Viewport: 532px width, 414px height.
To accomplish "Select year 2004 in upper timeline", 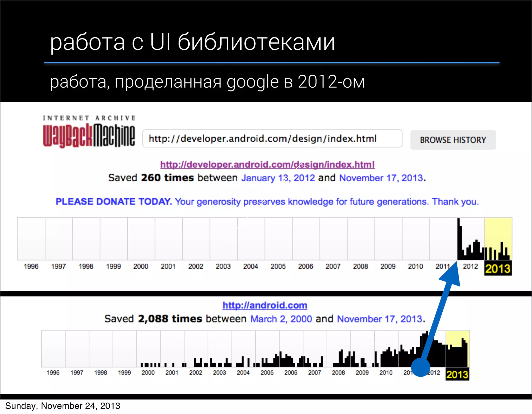I will pyautogui.click(x=250, y=266).
